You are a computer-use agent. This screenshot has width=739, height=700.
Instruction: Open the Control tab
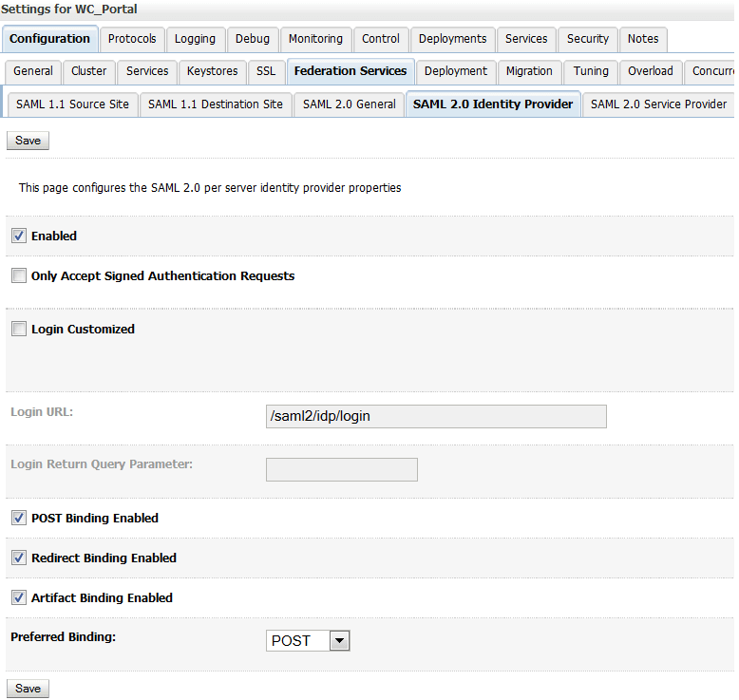(x=381, y=39)
